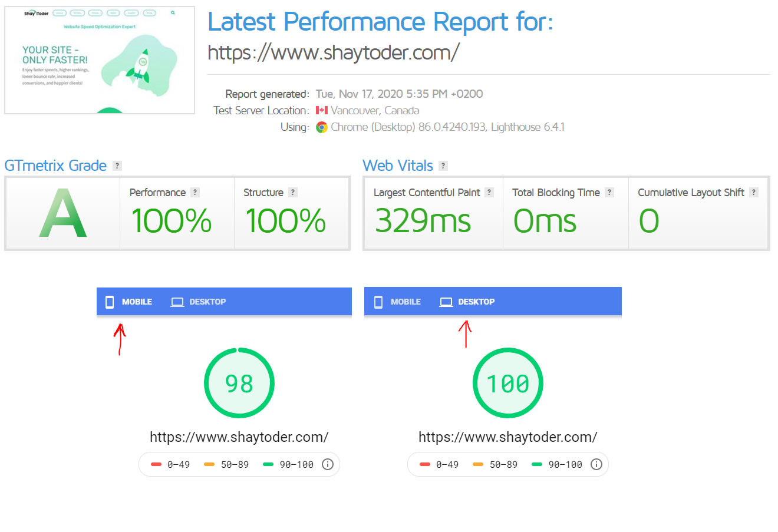Click the info icon in the score-100 legend
The height and width of the screenshot is (532, 778).
(596, 464)
